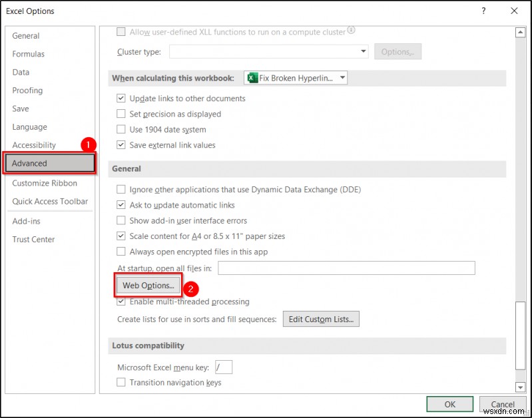Open the Customize Ribbon category

pos(45,183)
